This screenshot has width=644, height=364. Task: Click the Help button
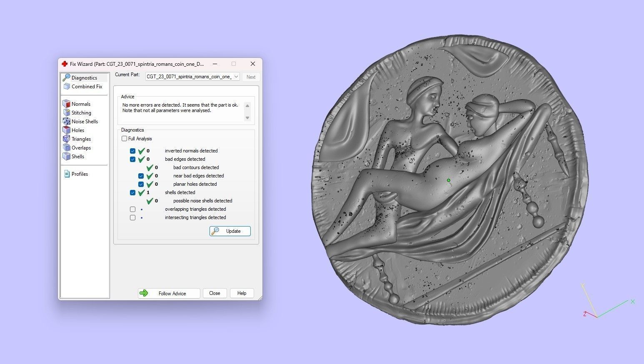[x=242, y=293]
